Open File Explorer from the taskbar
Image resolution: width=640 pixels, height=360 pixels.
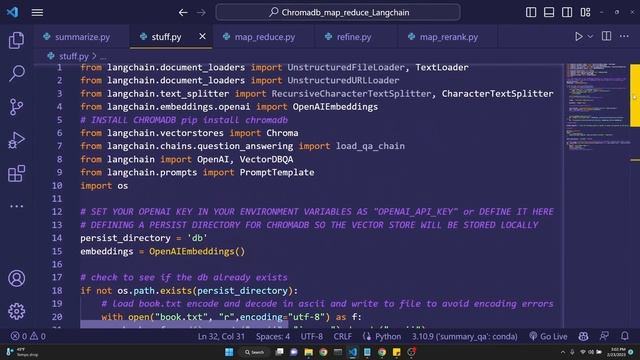click(x=308, y=352)
